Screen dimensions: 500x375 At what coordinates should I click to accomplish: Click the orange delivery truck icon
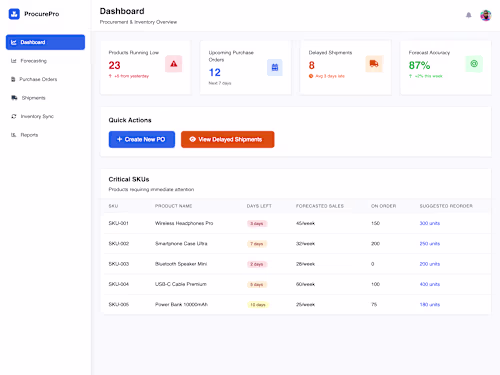[374, 64]
